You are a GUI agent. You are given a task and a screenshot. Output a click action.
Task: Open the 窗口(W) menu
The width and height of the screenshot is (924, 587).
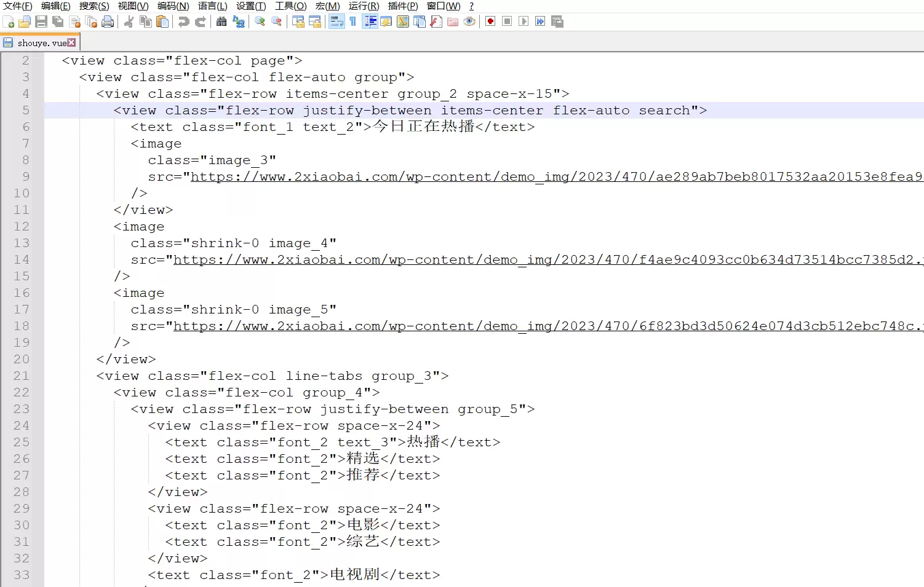[444, 6]
